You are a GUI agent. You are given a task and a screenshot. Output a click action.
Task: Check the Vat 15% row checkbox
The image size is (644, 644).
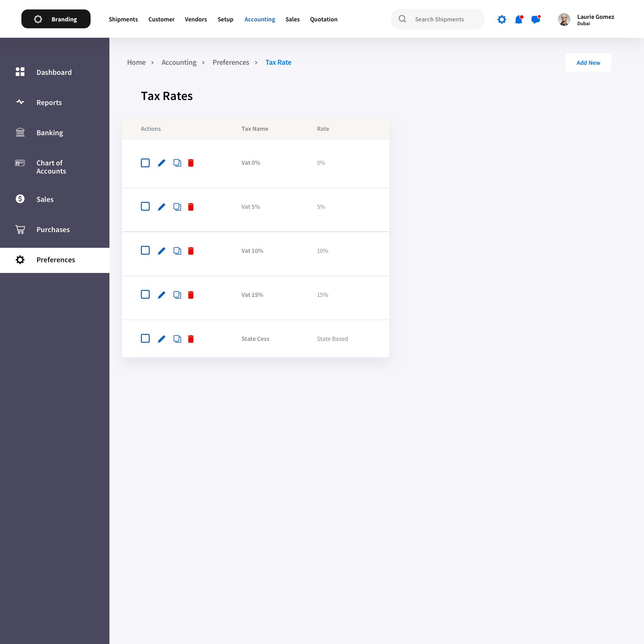click(x=145, y=294)
